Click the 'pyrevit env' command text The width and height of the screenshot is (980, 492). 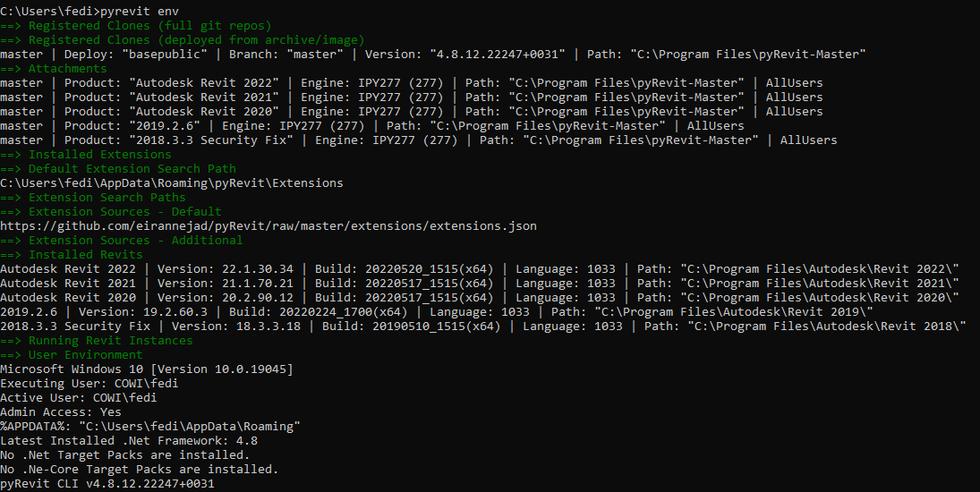pyautogui.click(x=140, y=12)
